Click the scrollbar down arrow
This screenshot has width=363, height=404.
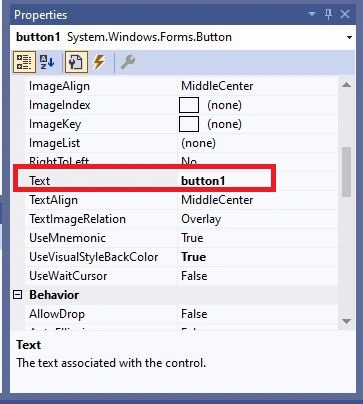(347, 321)
